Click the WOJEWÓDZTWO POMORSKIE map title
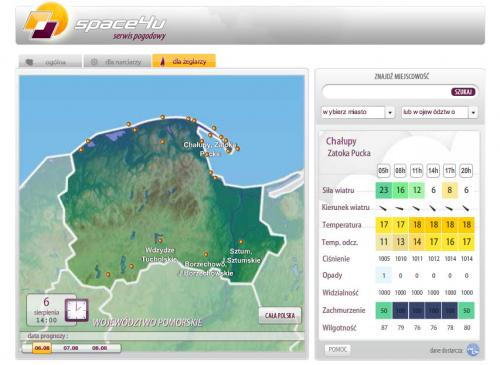The width and height of the screenshot is (500, 365). point(148,323)
